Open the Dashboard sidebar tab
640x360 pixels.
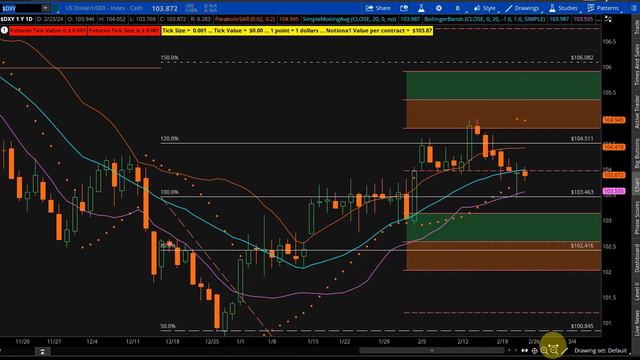pos(636,258)
